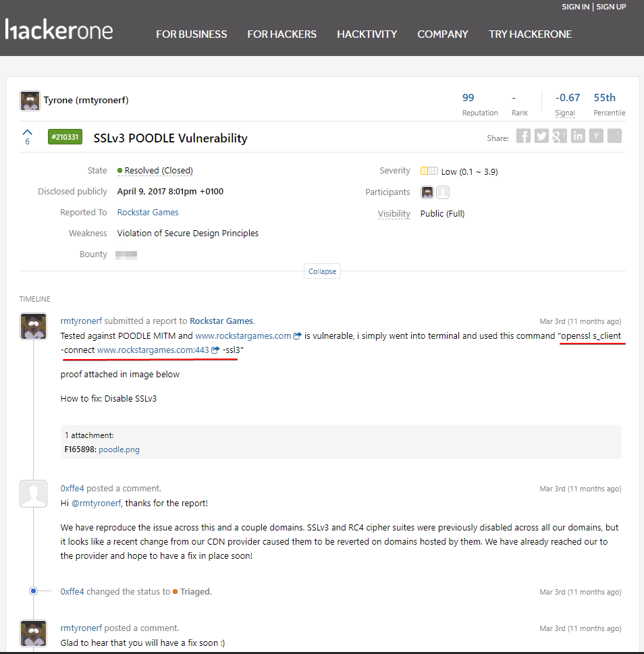This screenshot has width=644, height=654.
Task: Open the poodle.png attachment
Action: 119,449
